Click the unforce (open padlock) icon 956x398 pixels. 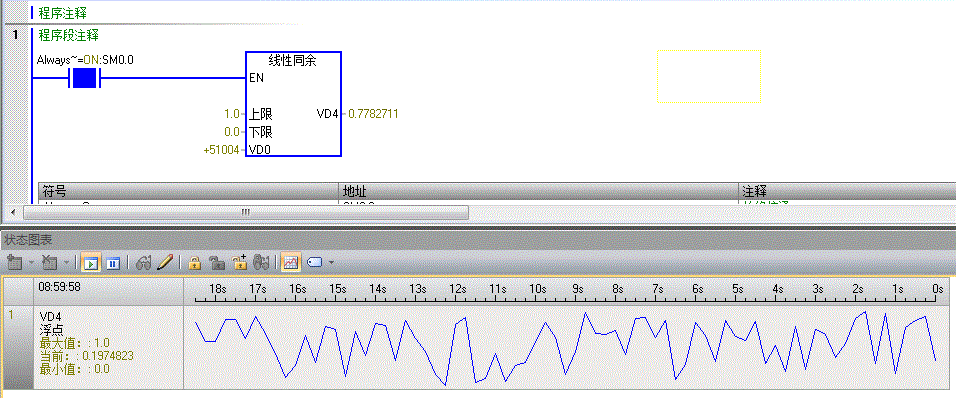pos(216,263)
